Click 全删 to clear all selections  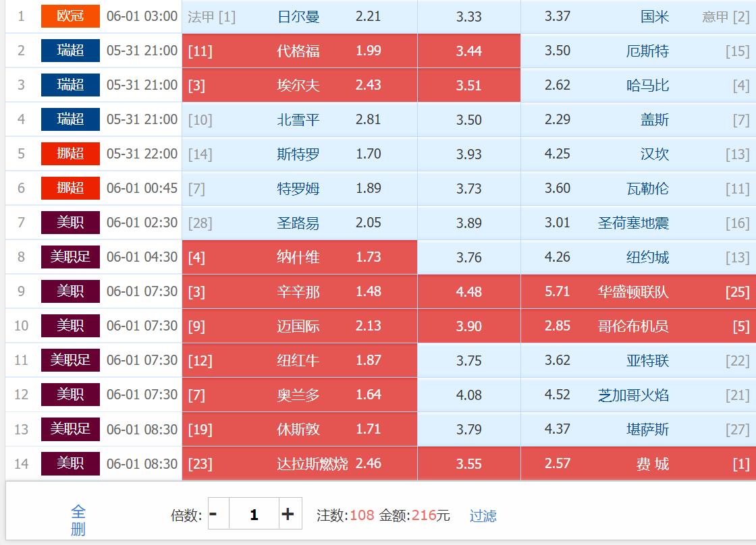click(78, 520)
